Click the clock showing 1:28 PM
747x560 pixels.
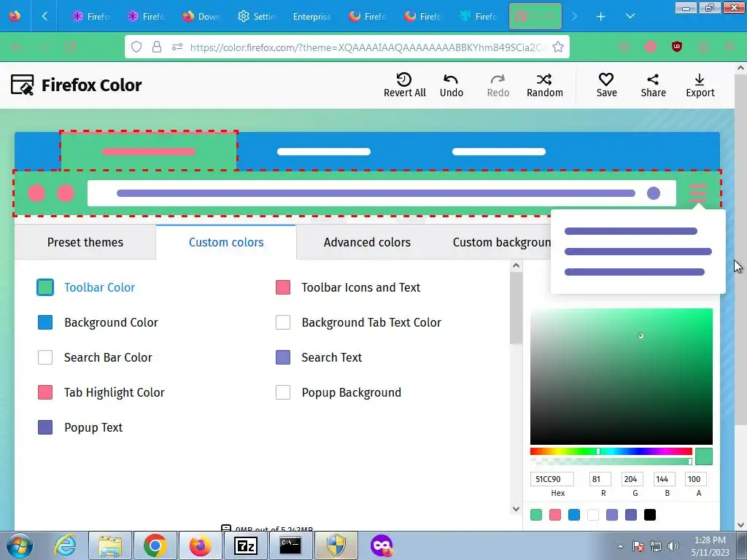tap(710, 540)
